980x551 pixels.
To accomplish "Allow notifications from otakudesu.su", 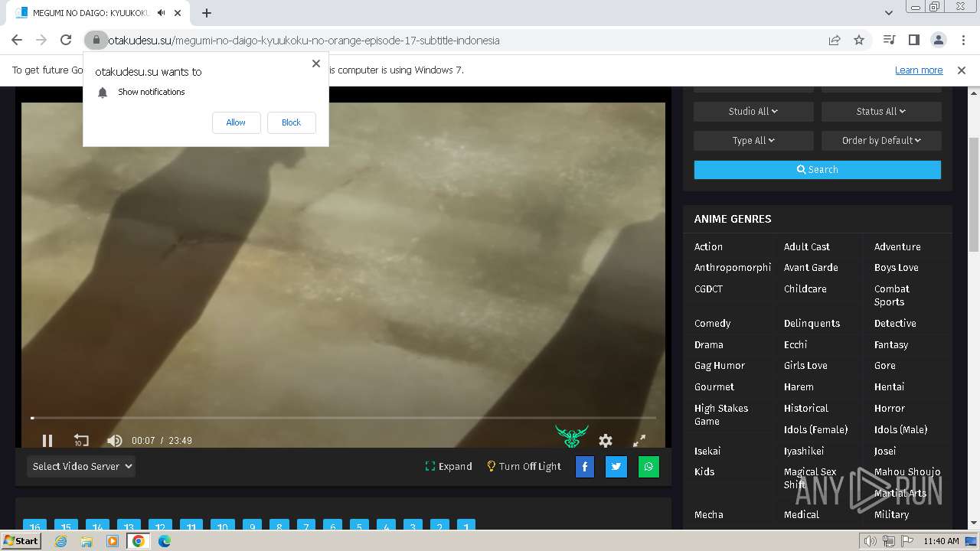I will coord(236,122).
